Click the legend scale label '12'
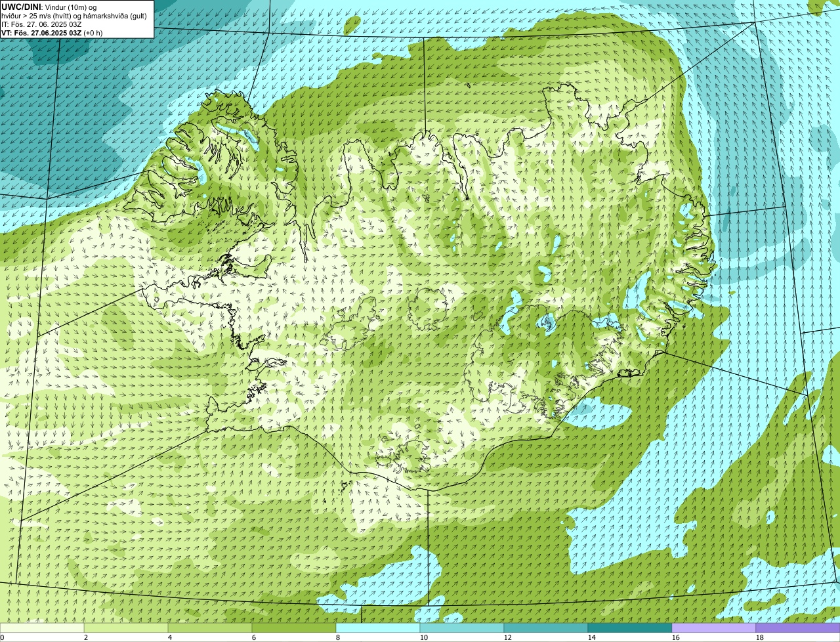Viewport: 840px width, 642px height. (x=507, y=637)
